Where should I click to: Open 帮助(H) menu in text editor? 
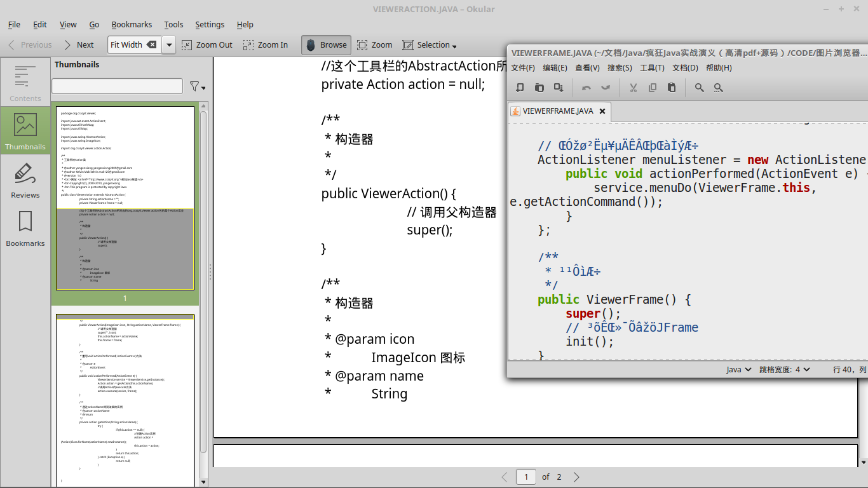(x=719, y=68)
